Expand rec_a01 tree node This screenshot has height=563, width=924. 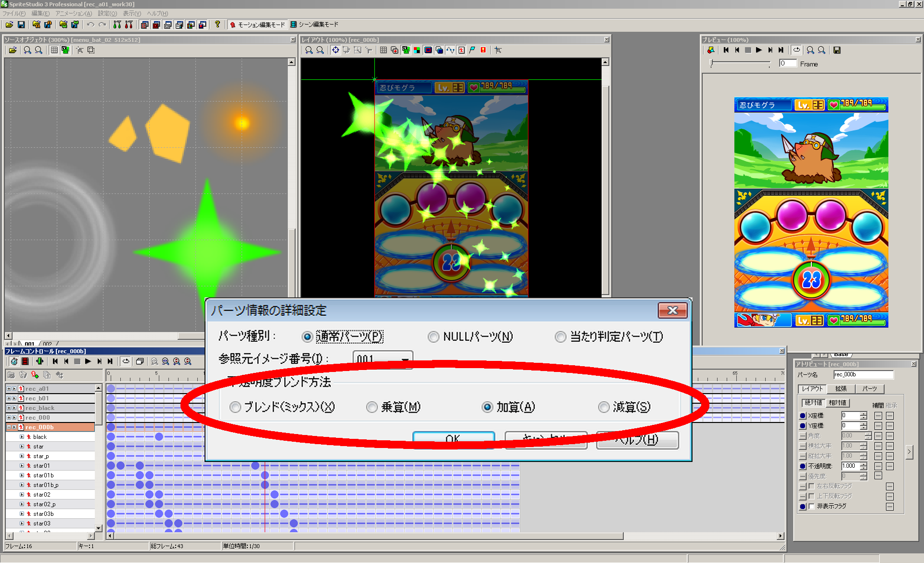9,388
